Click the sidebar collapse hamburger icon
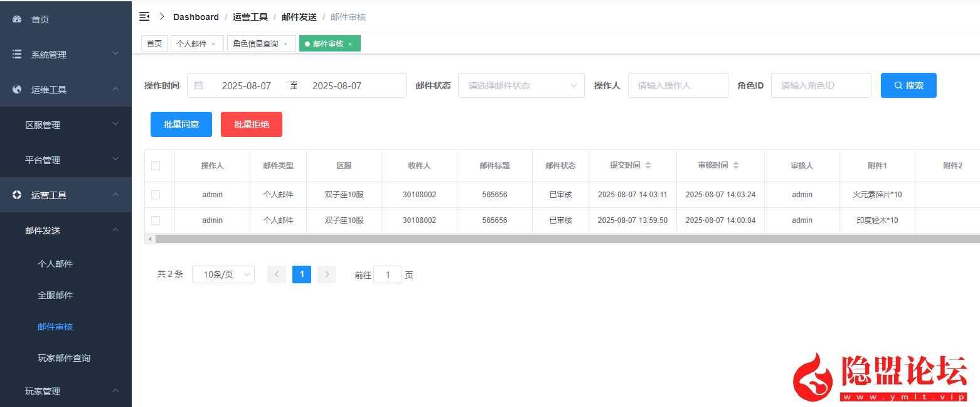980x407 pixels. pos(144,17)
